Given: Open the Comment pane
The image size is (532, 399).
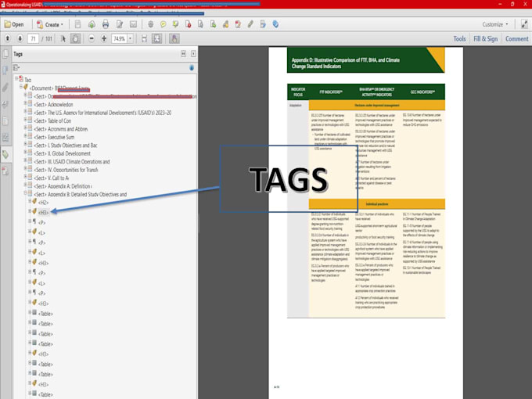Looking at the screenshot, I should [516, 38].
